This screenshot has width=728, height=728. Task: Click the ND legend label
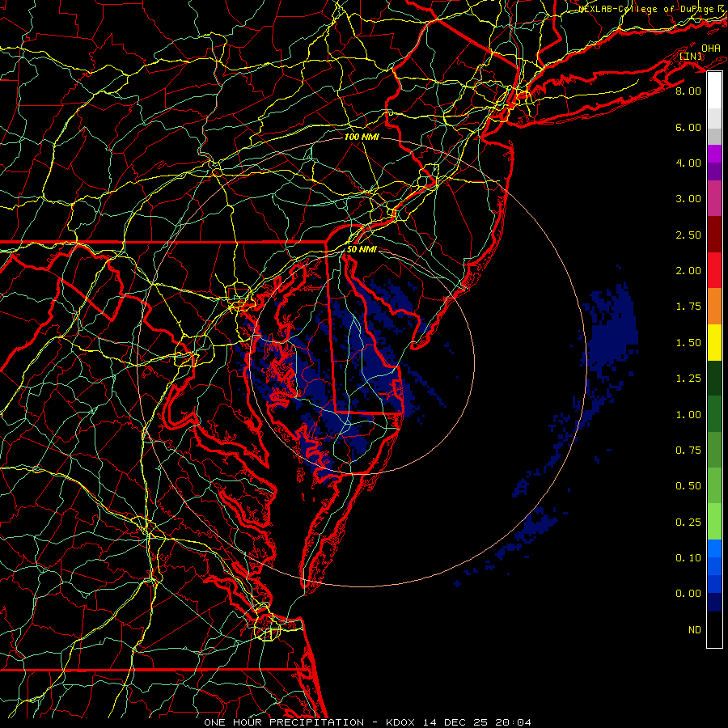coord(695,630)
